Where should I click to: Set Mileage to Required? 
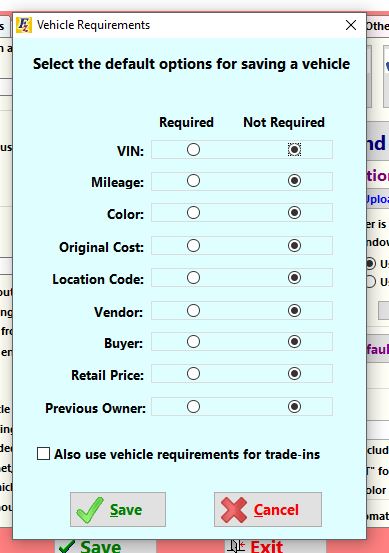coord(193,181)
